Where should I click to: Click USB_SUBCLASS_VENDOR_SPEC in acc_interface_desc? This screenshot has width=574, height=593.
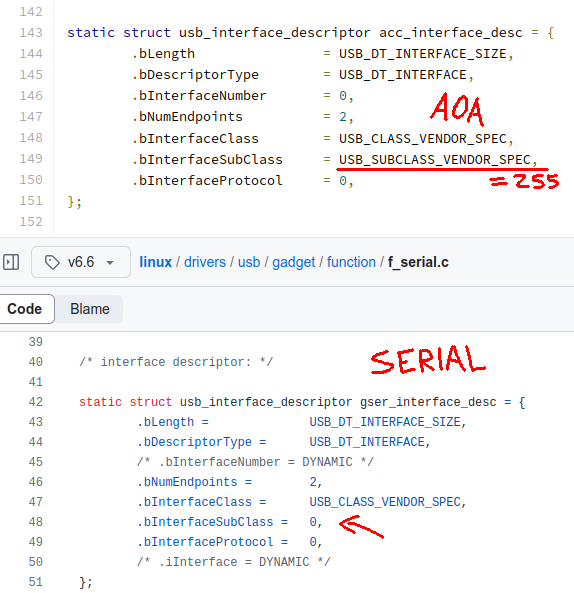click(x=434, y=160)
